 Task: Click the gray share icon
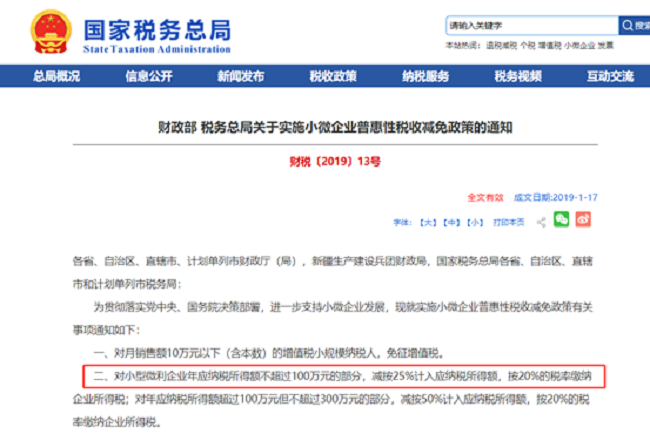(x=541, y=220)
